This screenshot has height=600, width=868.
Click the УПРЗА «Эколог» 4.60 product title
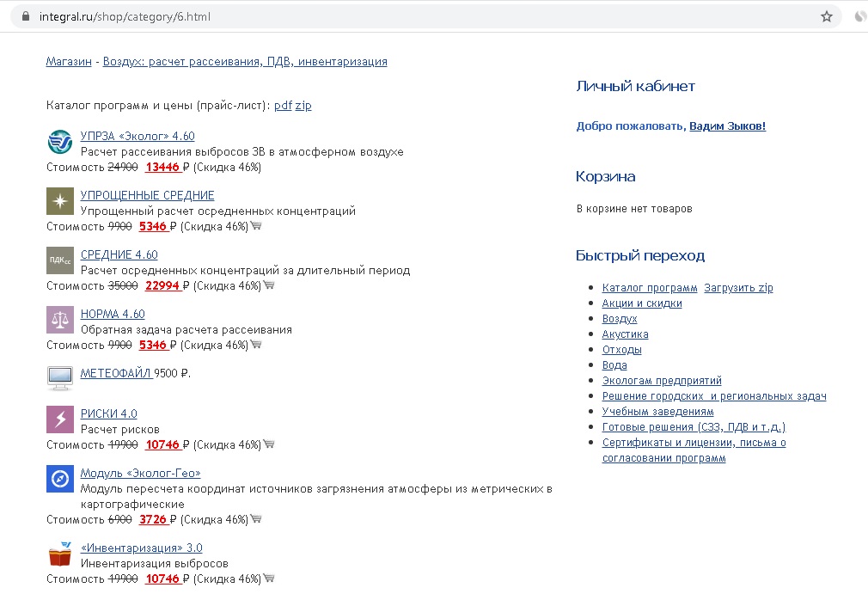138,136
